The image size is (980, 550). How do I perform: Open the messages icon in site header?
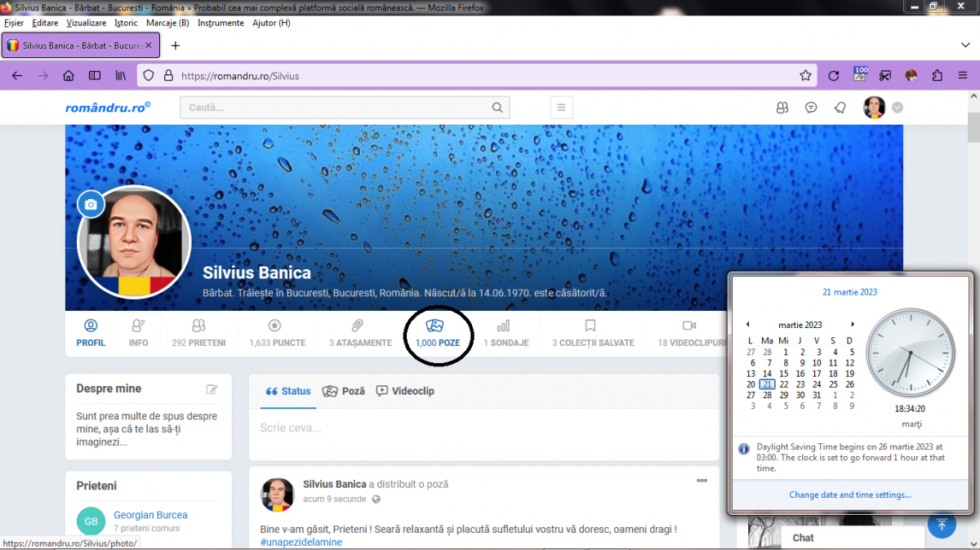point(811,108)
